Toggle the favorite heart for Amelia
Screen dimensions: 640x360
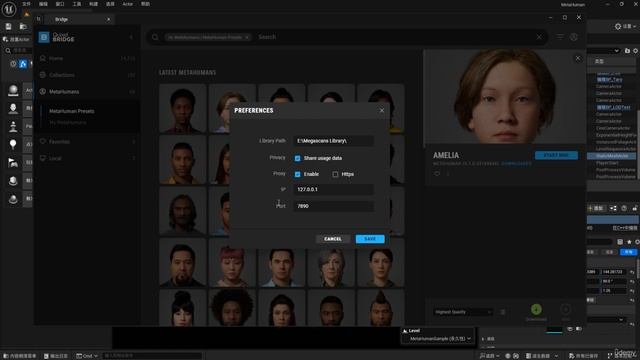click(437, 174)
